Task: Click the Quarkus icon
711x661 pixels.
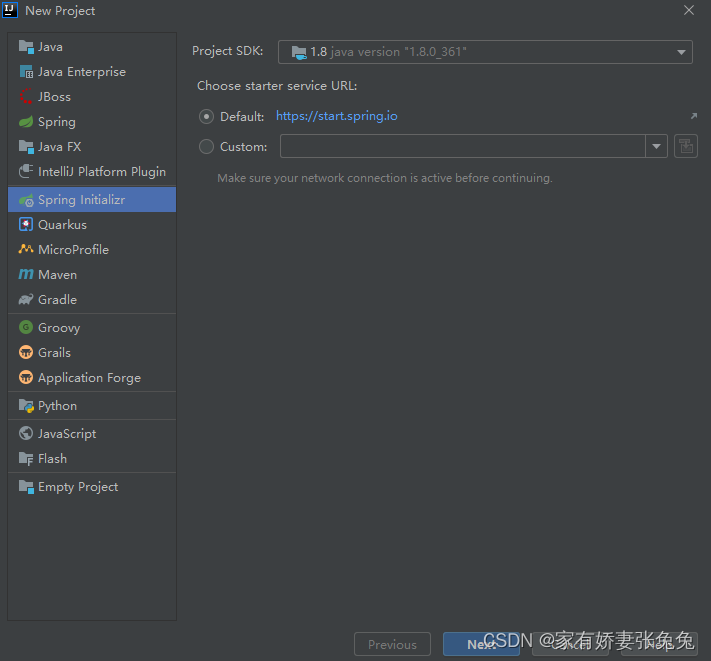Action: 26,224
